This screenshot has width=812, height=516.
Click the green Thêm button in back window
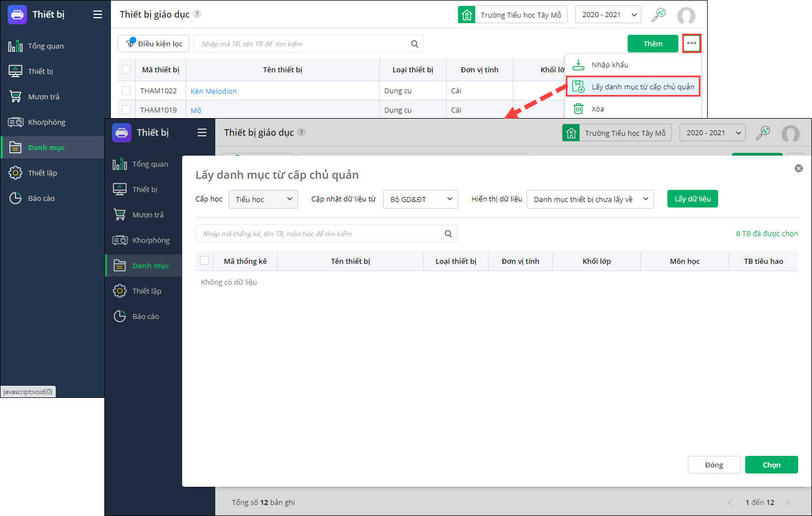653,44
